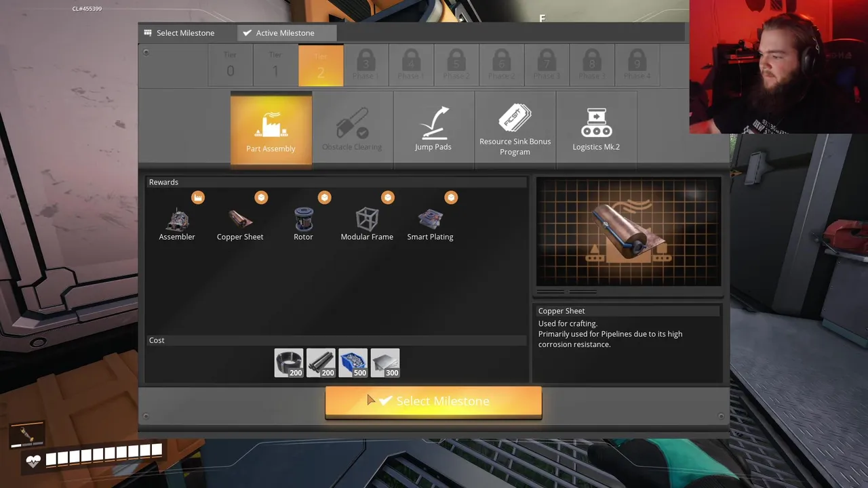Choose the Obstacle Clearing milestone
This screenshot has width=868, height=488.
point(353,129)
